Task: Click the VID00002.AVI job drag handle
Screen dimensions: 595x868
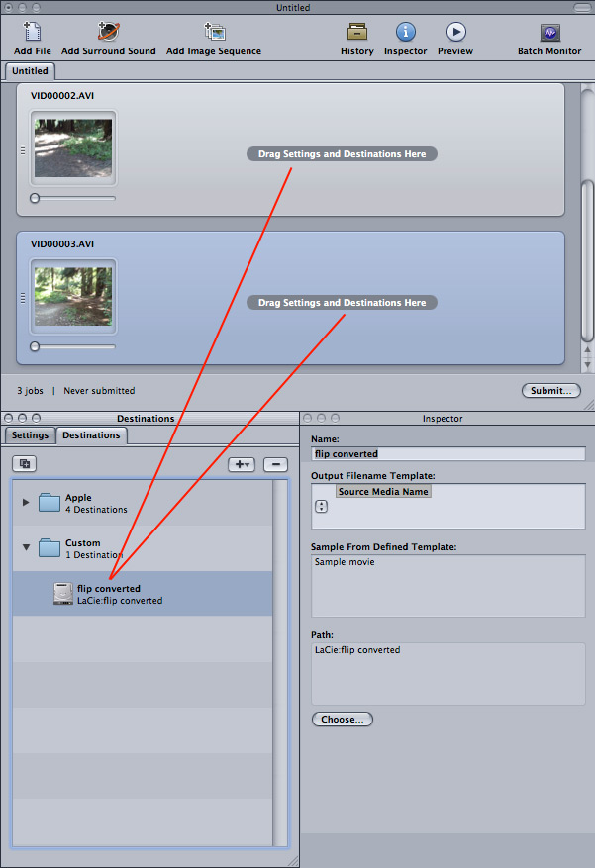Action: [x=23, y=149]
